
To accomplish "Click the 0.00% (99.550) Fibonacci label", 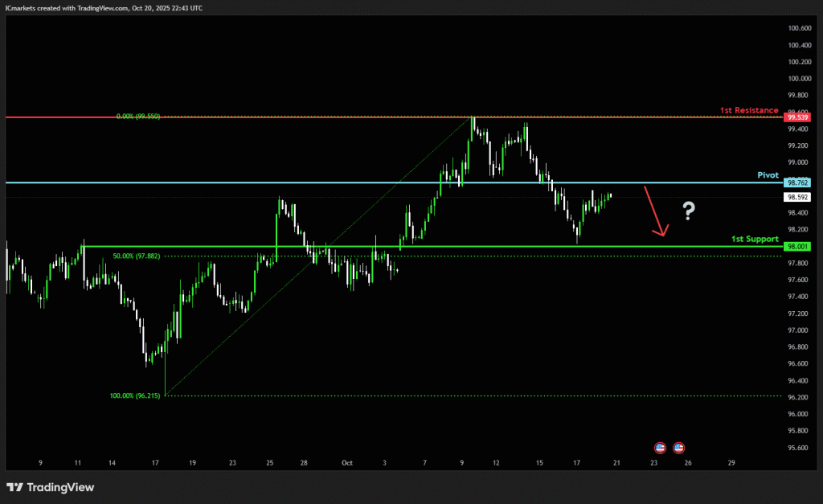I will [x=137, y=117].
